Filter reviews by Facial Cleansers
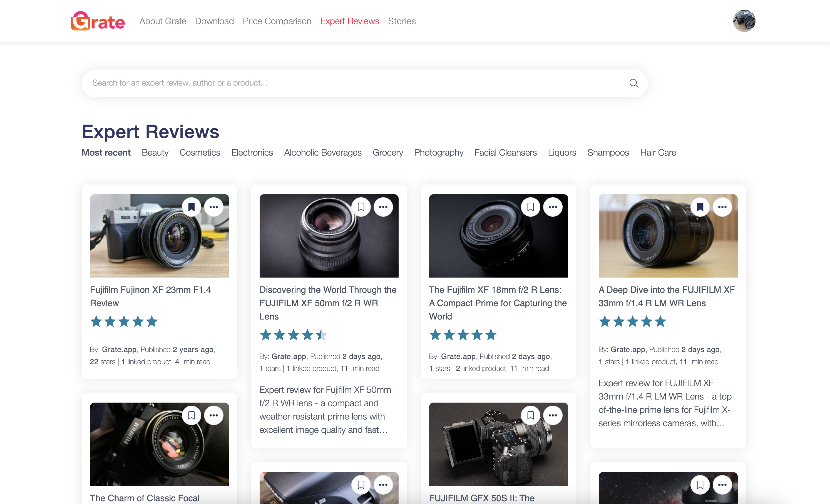Viewport: 830px width, 504px height. coord(506,153)
